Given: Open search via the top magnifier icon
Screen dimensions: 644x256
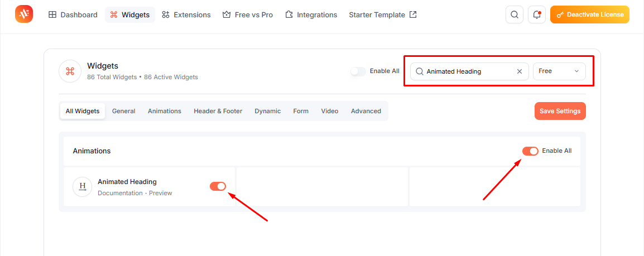Looking at the screenshot, I should [x=514, y=15].
